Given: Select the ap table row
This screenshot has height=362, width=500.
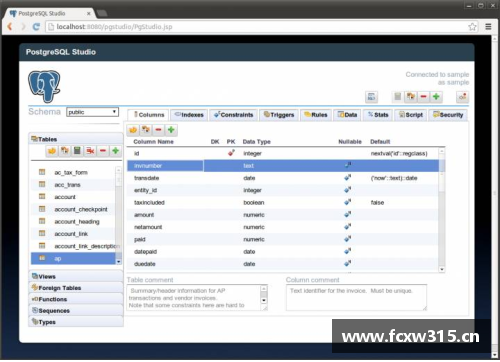Looking at the screenshot, I should (x=73, y=258).
